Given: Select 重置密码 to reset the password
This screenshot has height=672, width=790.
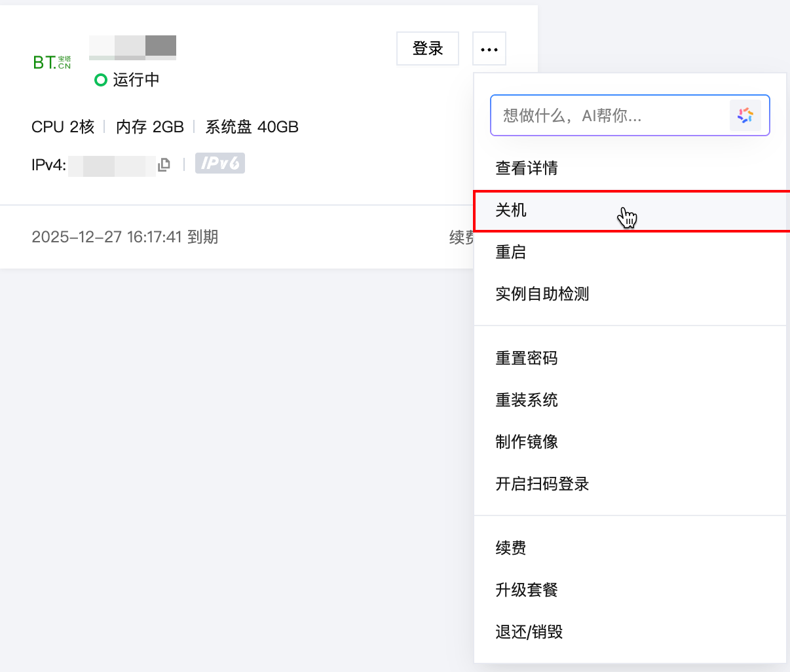Looking at the screenshot, I should click(x=527, y=358).
